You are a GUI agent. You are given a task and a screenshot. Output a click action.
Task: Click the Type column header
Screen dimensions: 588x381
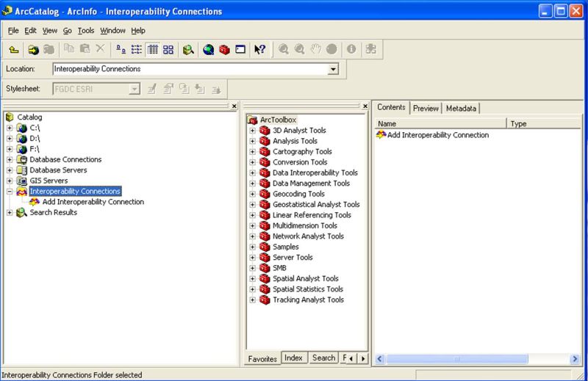(x=544, y=123)
